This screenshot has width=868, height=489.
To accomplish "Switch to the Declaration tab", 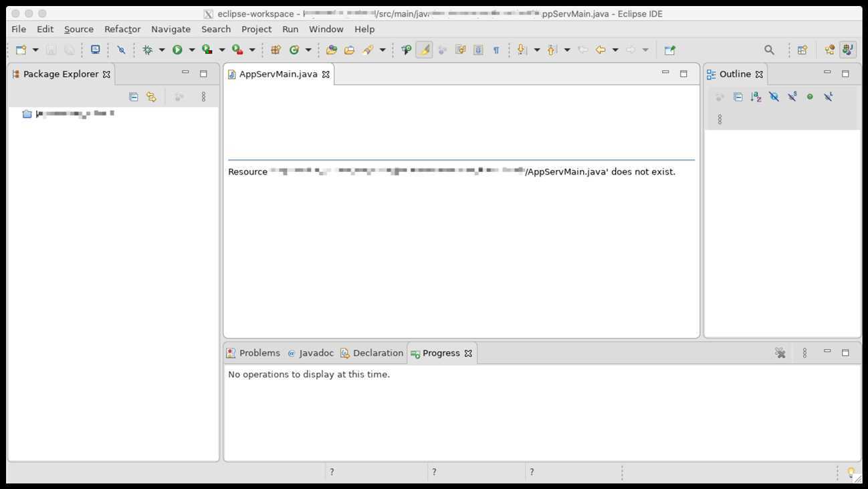I will click(372, 353).
